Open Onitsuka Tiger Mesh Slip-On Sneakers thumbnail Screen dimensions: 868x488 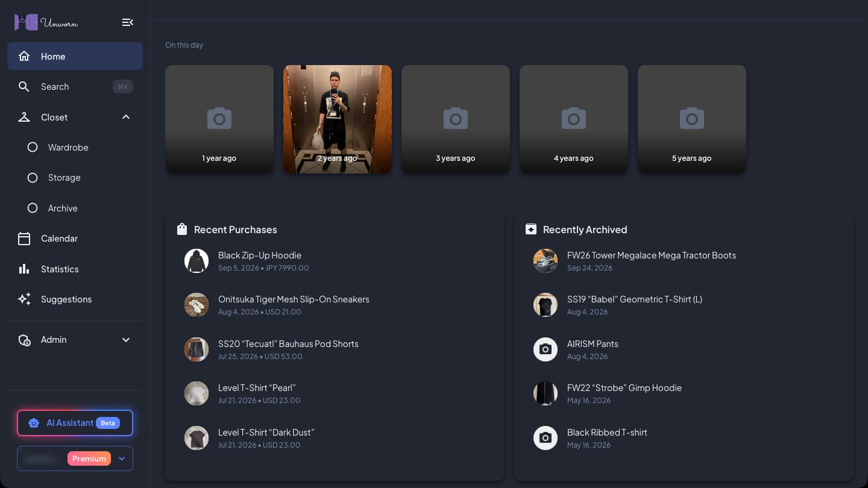(197, 305)
